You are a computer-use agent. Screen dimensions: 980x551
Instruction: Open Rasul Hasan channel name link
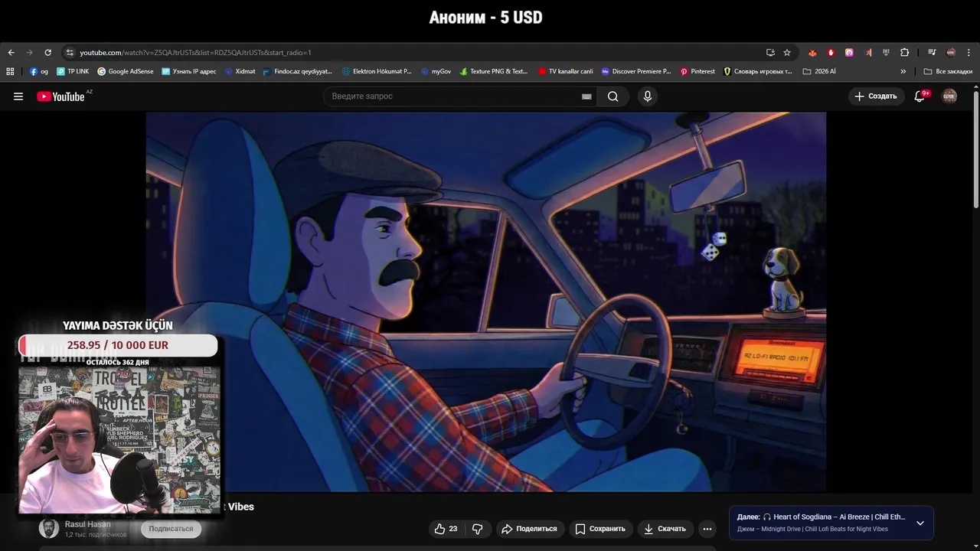[87, 524]
